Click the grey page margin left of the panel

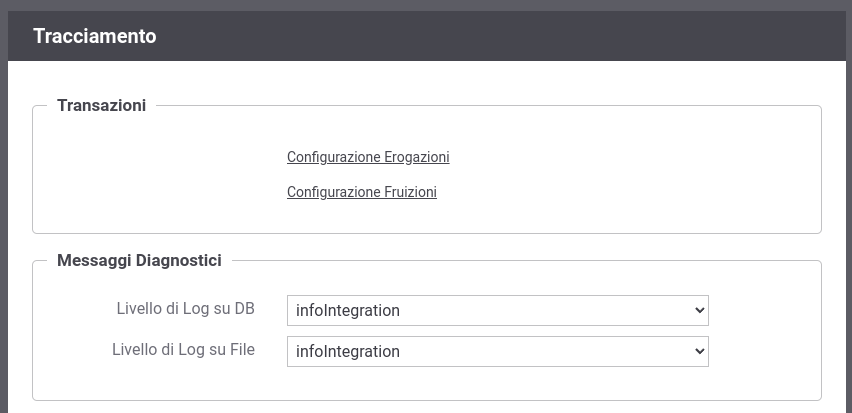coord(4,217)
